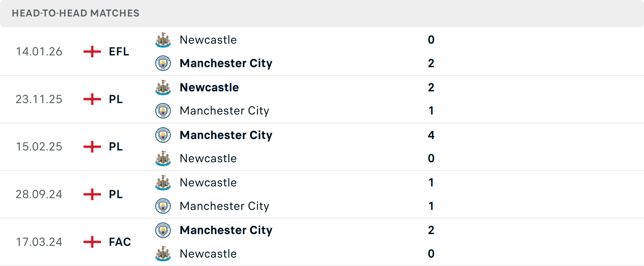Click Manchester City score 4 on 15.02.25
The width and height of the screenshot is (644, 266).
click(431, 135)
